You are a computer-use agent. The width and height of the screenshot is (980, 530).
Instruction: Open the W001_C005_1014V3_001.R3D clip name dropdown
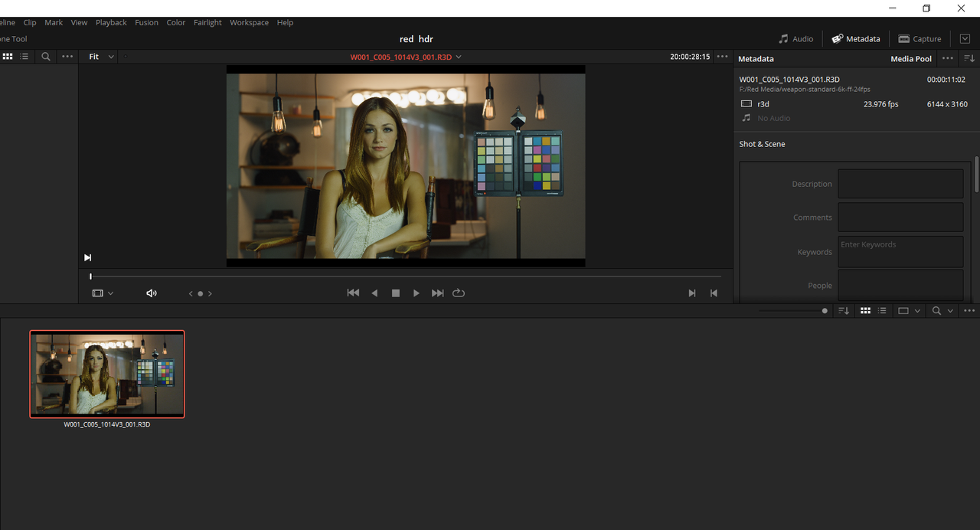click(x=406, y=57)
